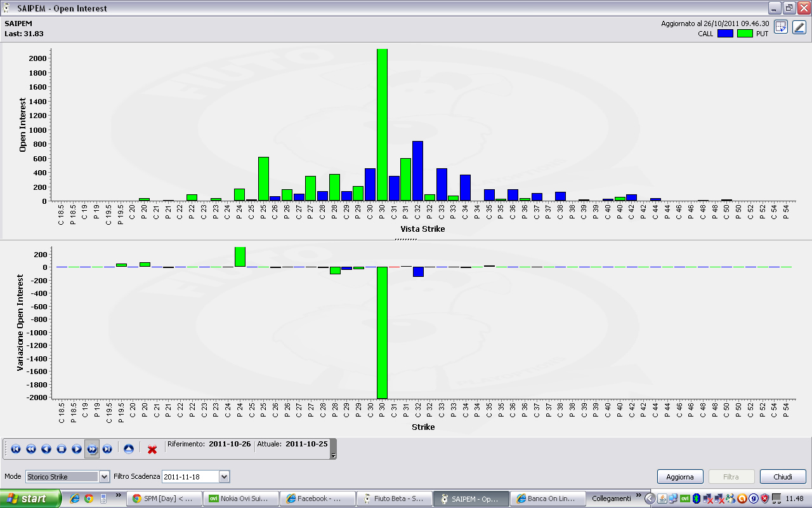Step forward one day with play arrow
The height and width of the screenshot is (508, 812).
[x=77, y=449]
